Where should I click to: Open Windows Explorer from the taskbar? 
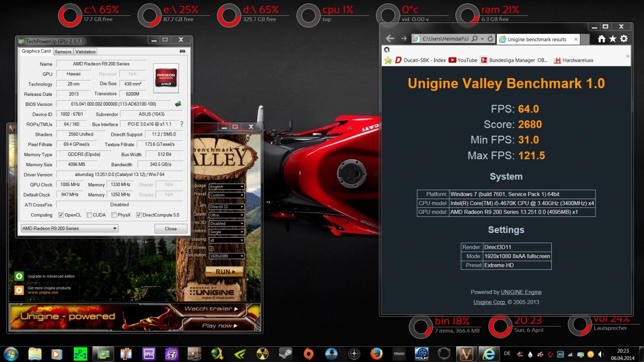pyautogui.click(x=35, y=354)
